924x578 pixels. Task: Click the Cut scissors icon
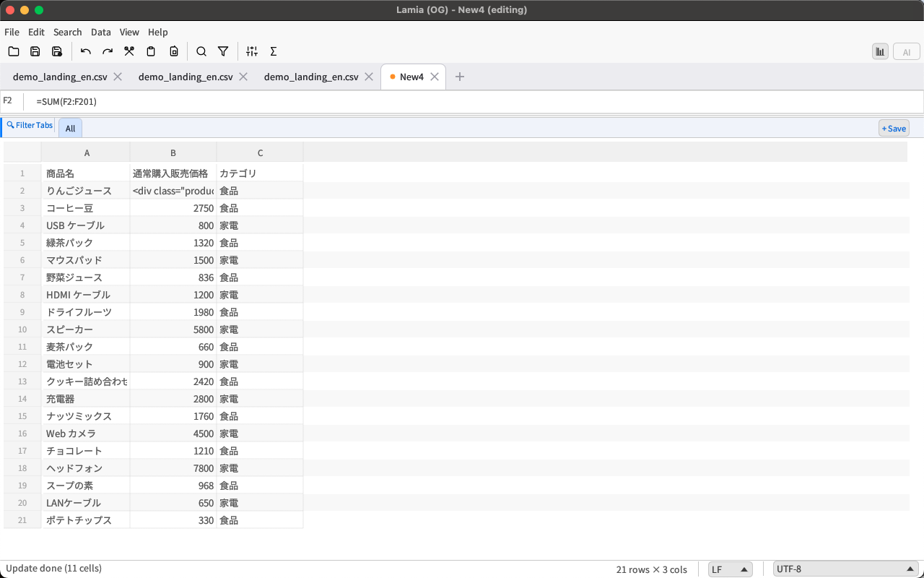(x=129, y=51)
